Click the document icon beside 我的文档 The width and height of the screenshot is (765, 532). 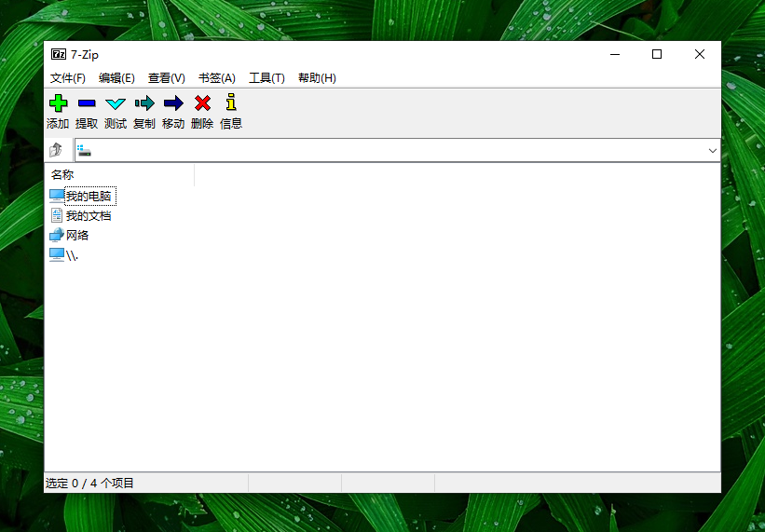(x=57, y=215)
